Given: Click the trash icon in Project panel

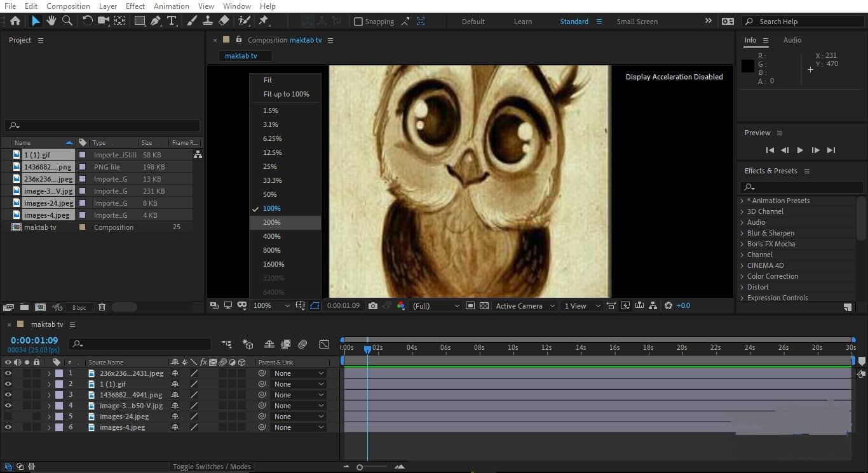Looking at the screenshot, I should tap(102, 307).
